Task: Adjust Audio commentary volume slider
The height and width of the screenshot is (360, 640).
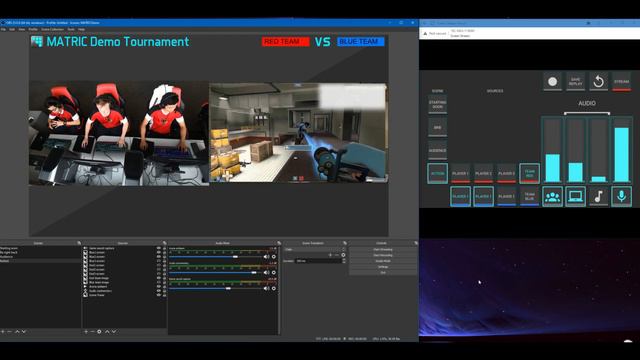Action: 215,272
